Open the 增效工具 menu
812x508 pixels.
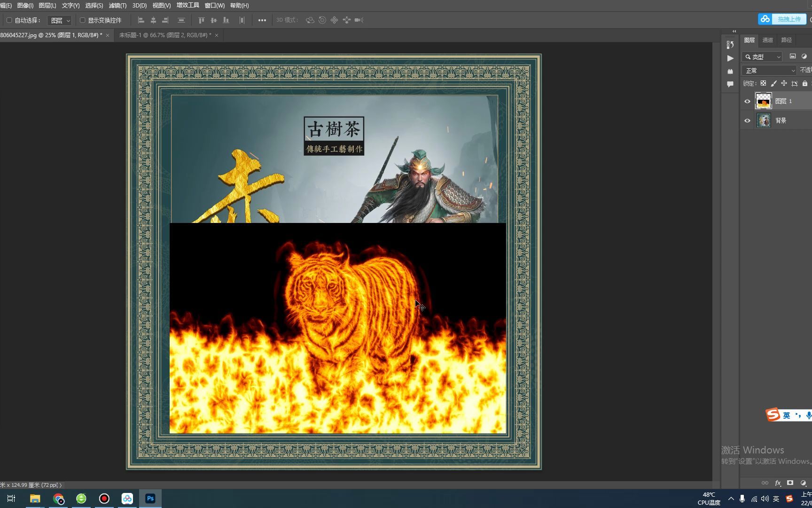click(188, 6)
